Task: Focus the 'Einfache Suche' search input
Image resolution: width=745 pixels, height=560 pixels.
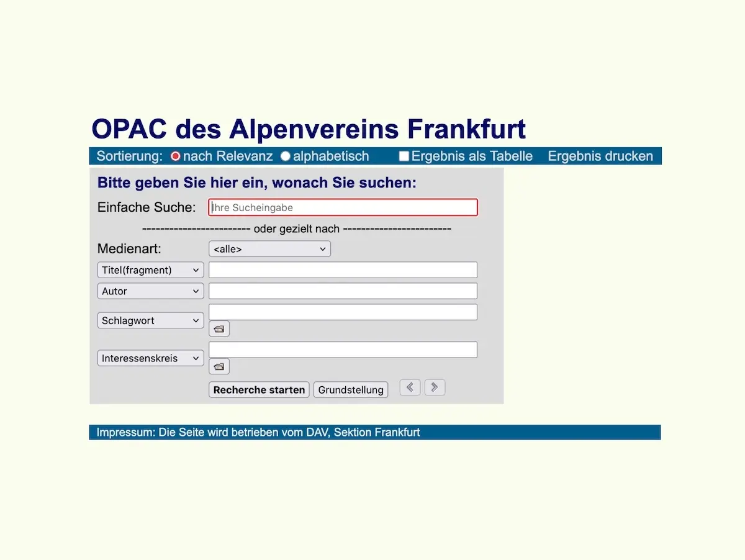Action: coord(343,207)
